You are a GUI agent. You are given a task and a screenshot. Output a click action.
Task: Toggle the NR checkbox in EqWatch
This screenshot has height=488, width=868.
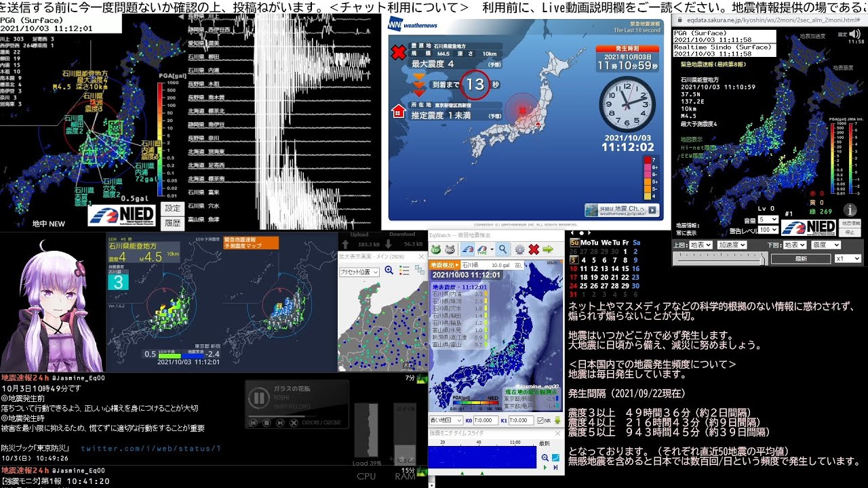[540, 420]
